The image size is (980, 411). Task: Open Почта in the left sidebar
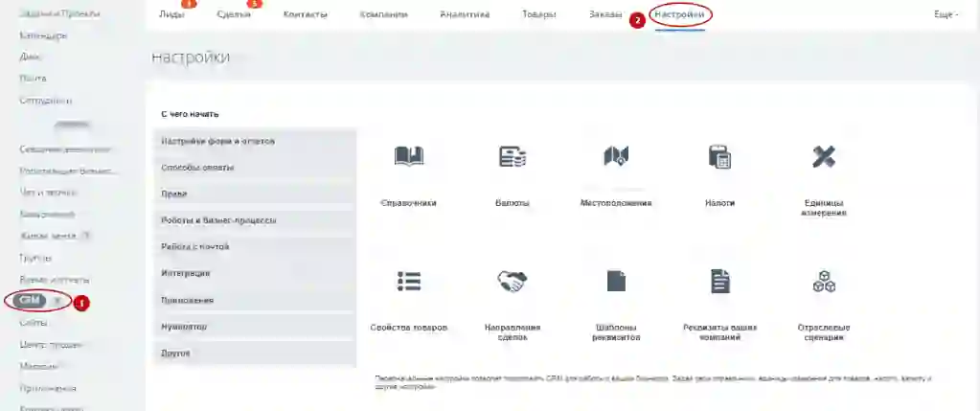click(34, 79)
